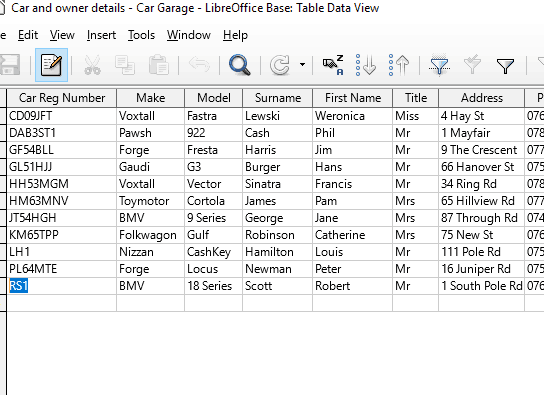Screen dimensions: 544x395
Task: Toggle the Apply Filter icon
Action: coord(472,65)
